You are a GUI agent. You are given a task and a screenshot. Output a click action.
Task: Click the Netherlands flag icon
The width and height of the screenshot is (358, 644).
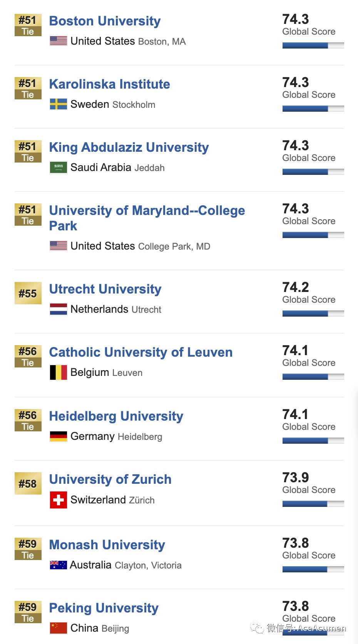point(59,309)
